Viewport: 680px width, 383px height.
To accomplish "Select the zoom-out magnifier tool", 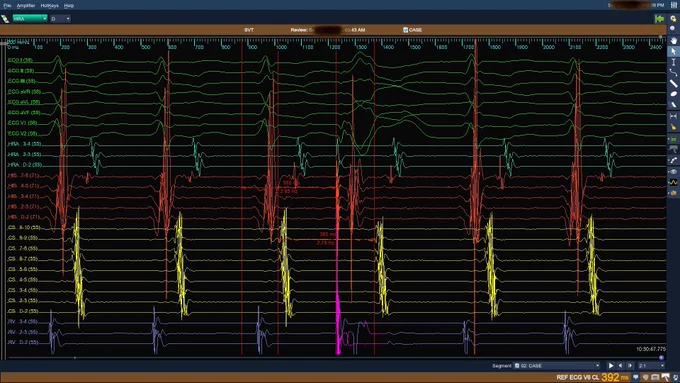I will coord(673,29).
